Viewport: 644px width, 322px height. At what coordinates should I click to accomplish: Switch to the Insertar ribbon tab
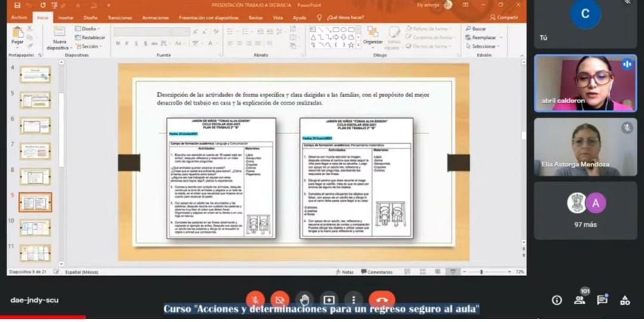[66, 18]
